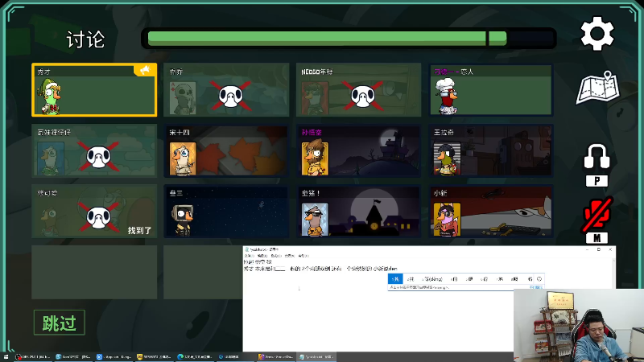Select the 小新 player card
644x362 pixels.
(491, 212)
